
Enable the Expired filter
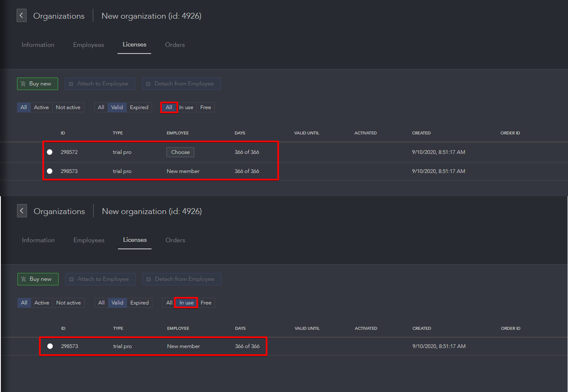[139, 107]
